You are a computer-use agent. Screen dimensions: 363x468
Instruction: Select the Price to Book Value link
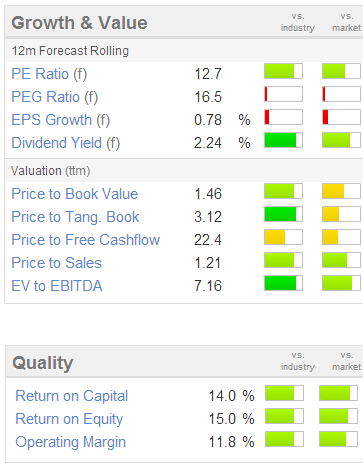click(75, 194)
